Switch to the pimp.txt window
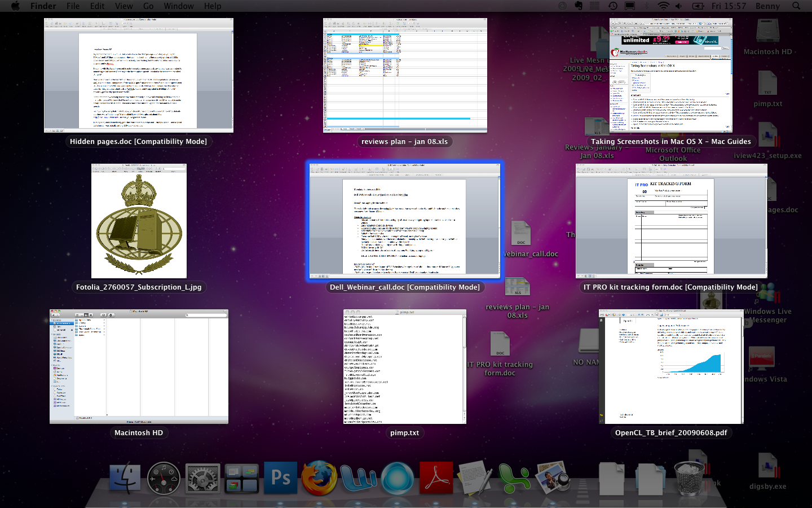Screen dimensions: 812x508 (x=404, y=367)
